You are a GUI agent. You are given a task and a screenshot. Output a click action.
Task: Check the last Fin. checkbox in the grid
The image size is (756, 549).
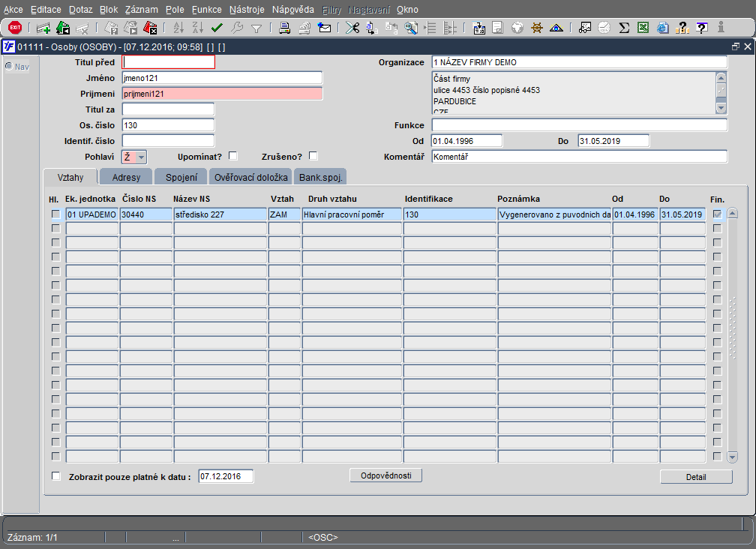coord(718,456)
